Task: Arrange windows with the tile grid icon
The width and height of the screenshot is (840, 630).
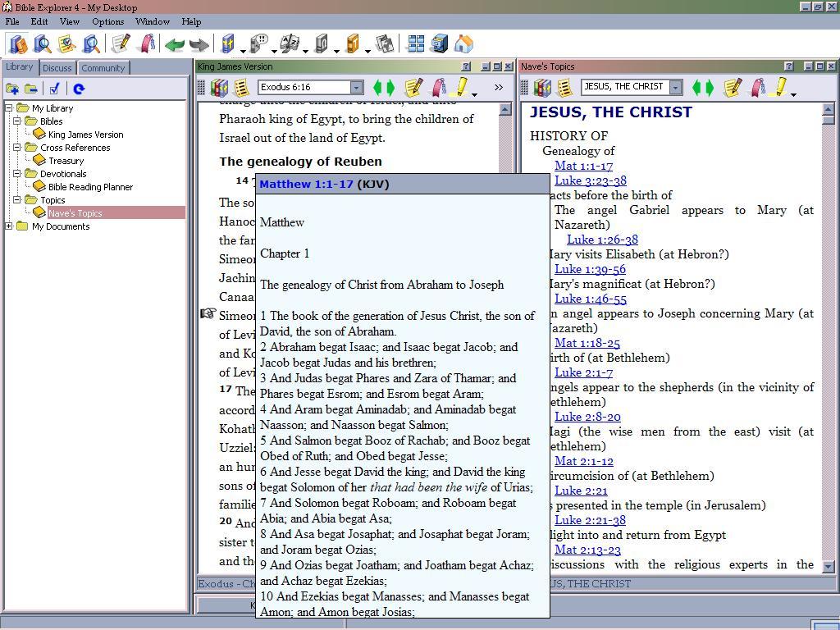Action: click(x=415, y=44)
